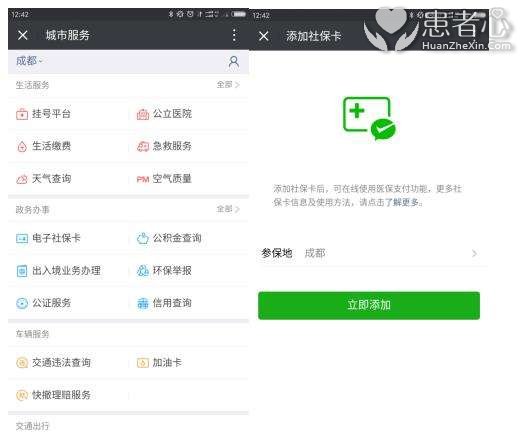Open 天气查询 icon
Screen dimensions: 522x435
(x=22, y=179)
